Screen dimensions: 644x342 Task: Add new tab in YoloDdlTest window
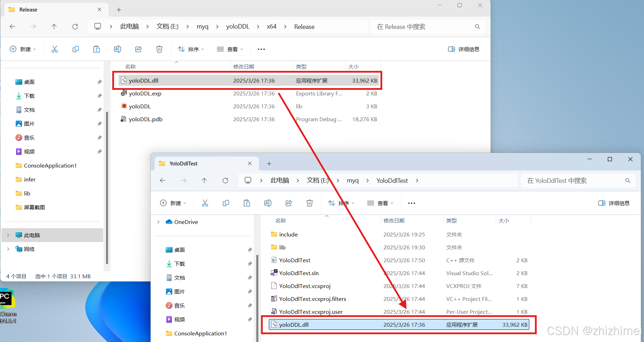(269, 164)
